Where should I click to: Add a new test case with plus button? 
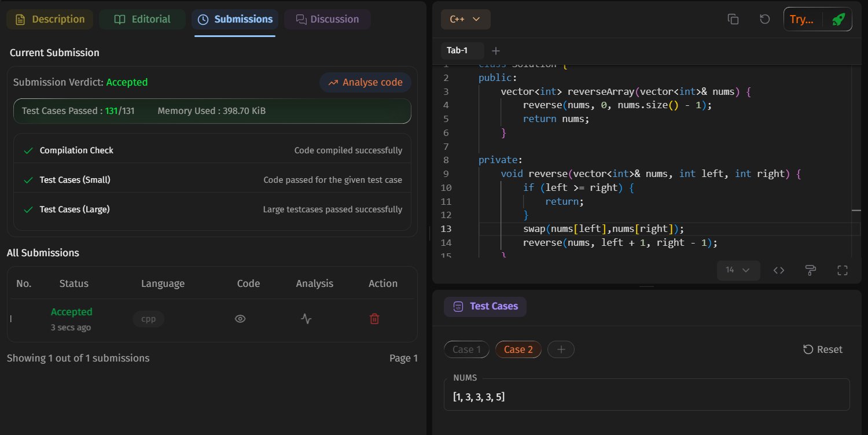coord(561,349)
